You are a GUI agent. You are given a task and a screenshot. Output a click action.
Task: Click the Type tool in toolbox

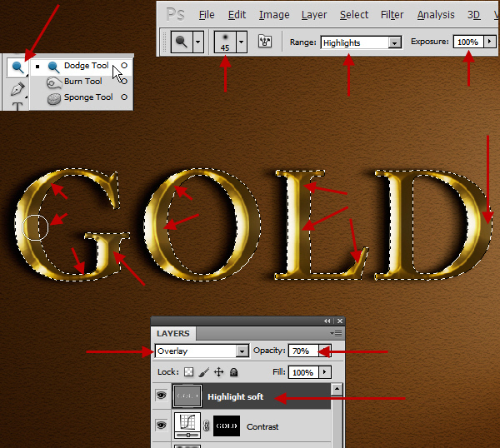point(17,107)
